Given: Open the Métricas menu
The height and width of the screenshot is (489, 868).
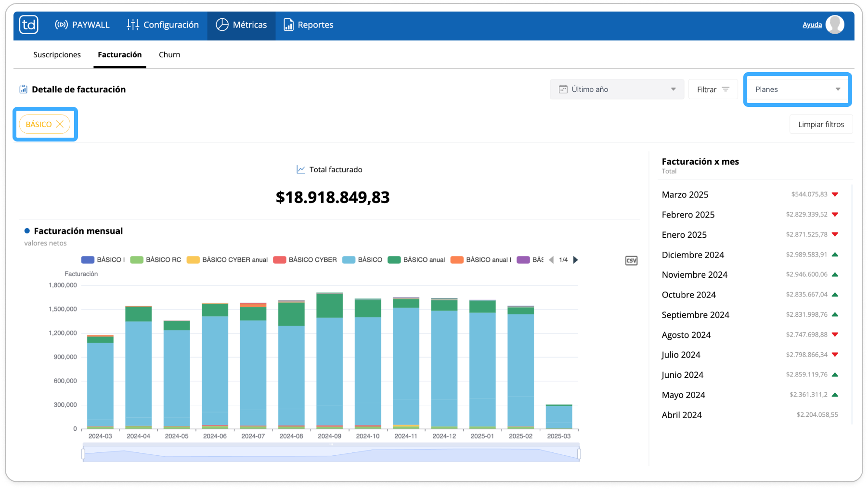Looking at the screenshot, I should 241,25.
